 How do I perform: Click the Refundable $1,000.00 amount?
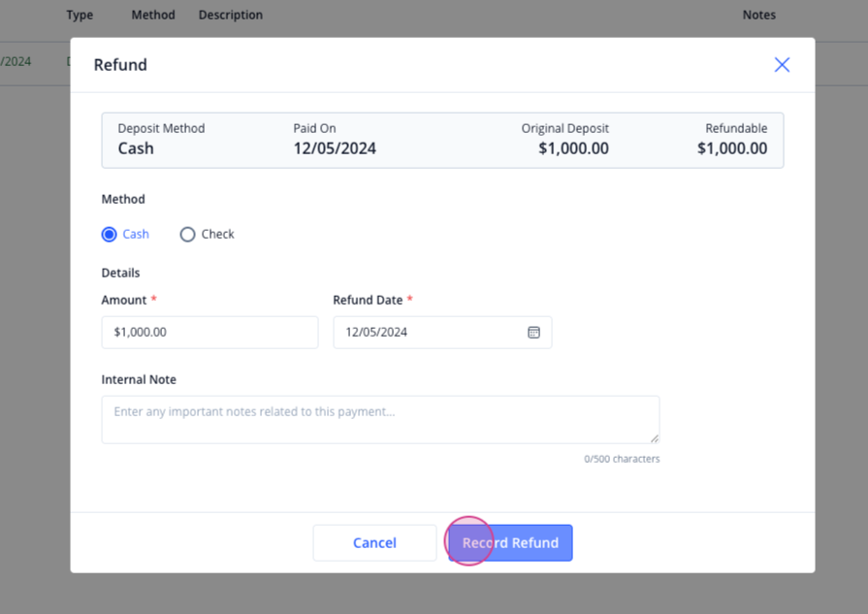(732, 148)
